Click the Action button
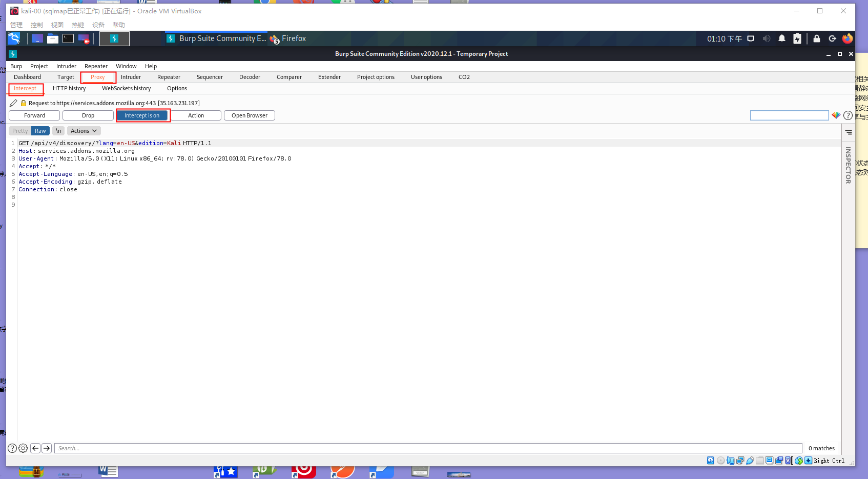The width and height of the screenshot is (868, 479). [196, 115]
